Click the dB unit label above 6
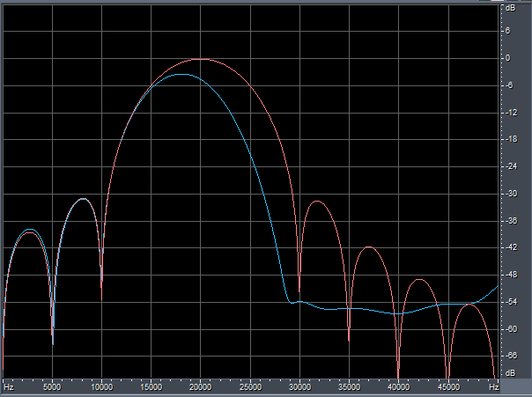This screenshot has width=532, height=397. pos(510,8)
